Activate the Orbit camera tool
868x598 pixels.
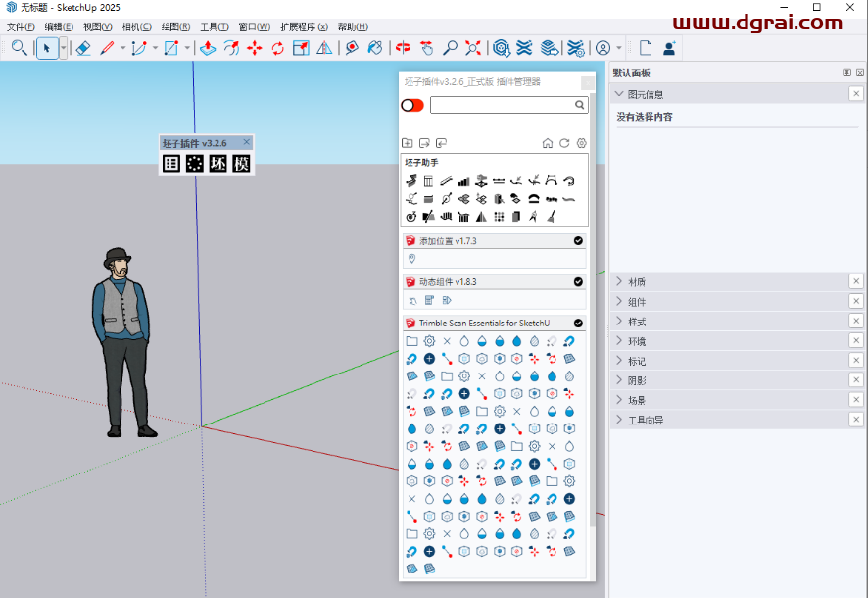(x=403, y=48)
